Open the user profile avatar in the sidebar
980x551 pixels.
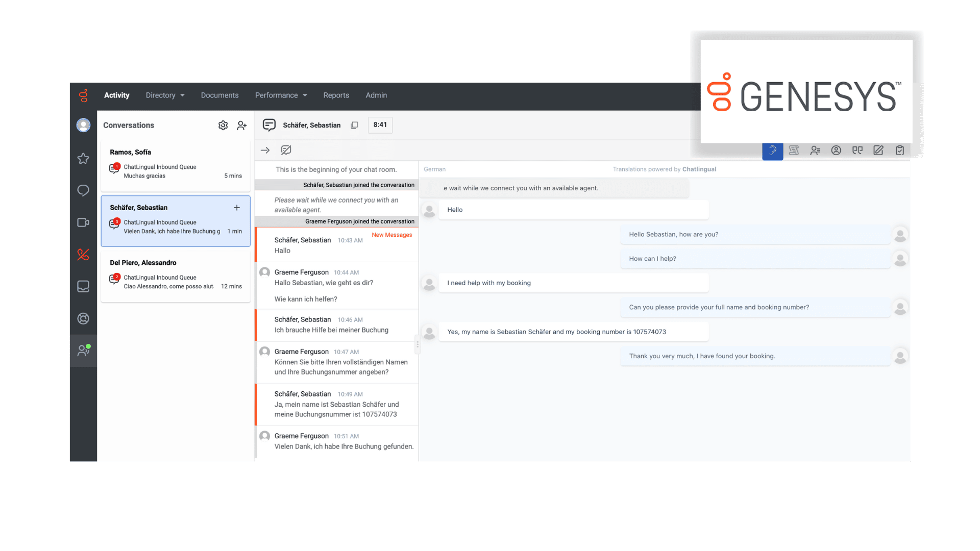click(83, 125)
